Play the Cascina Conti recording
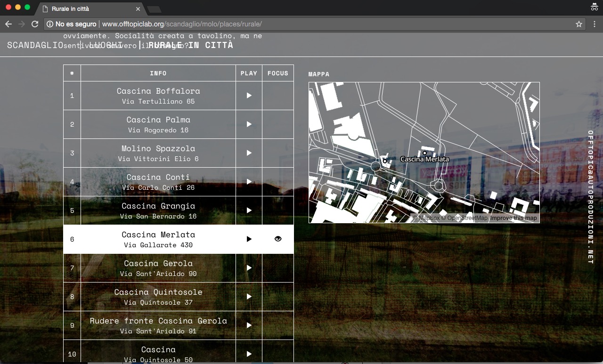This screenshot has height=364, width=603. (x=249, y=182)
